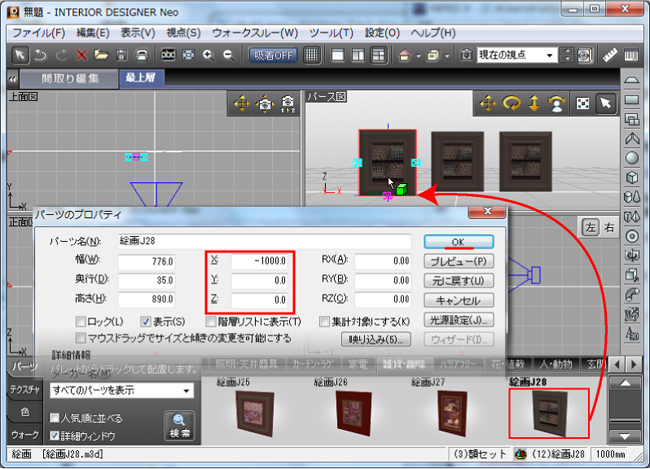Enable the ロック(L) checkbox
The image size is (650, 469).
pyautogui.click(x=81, y=321)
